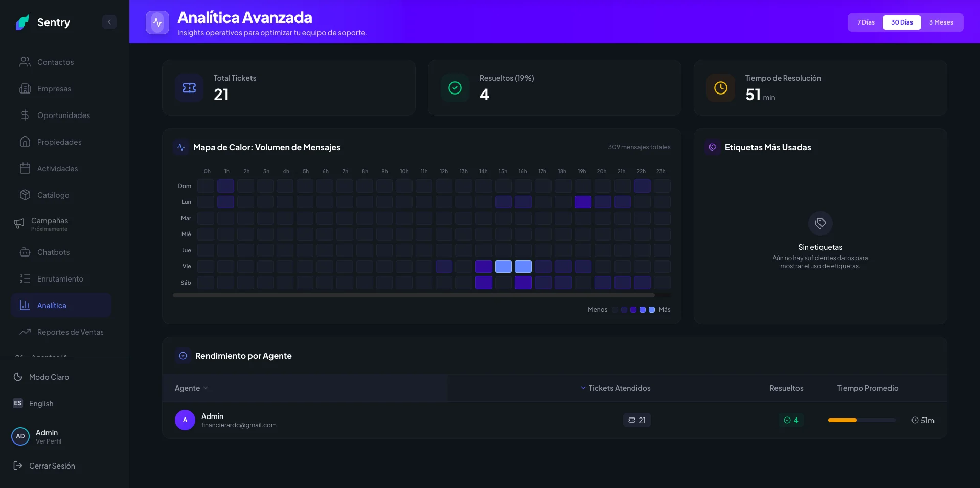Click the Analítica Avanzada pulse header icon

(157, 22)
